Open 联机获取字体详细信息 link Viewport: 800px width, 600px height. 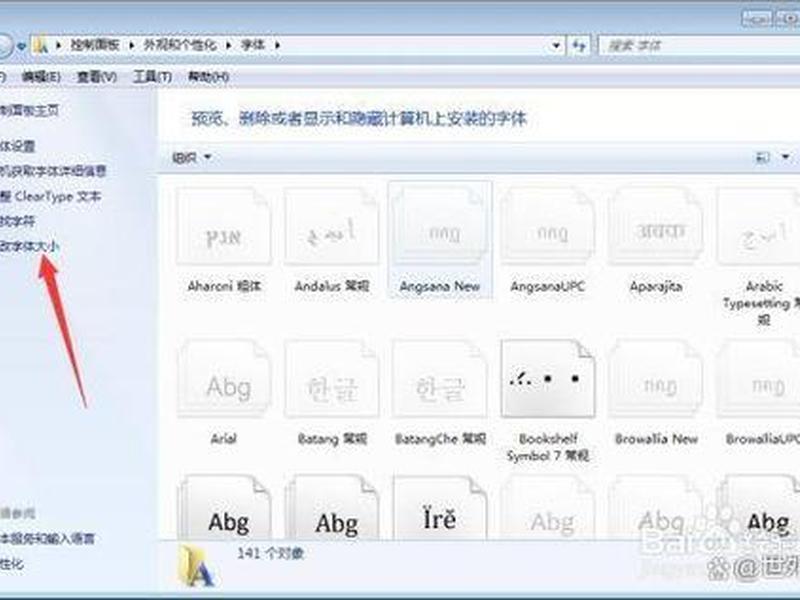[53, 171]
